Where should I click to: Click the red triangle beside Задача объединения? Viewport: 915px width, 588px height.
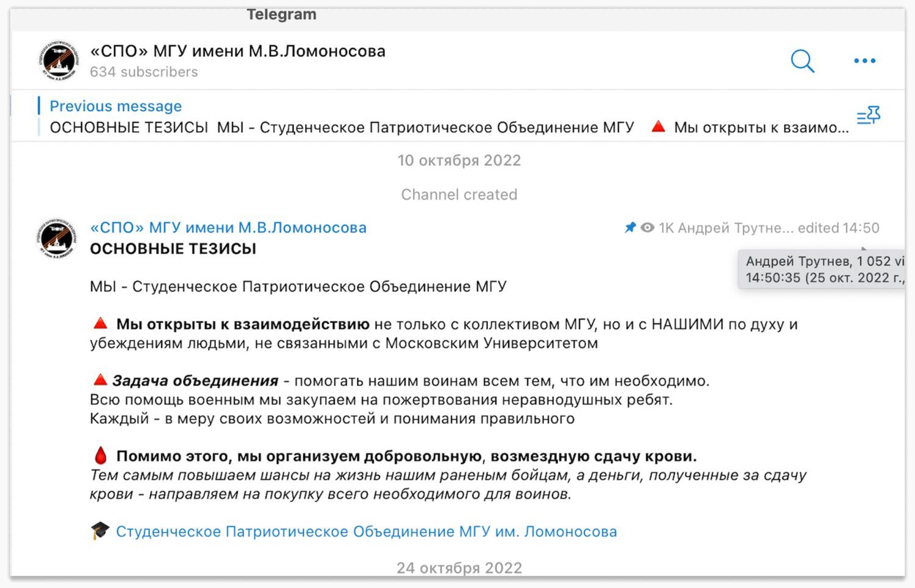pyautogui.click(x=100, y=381)
